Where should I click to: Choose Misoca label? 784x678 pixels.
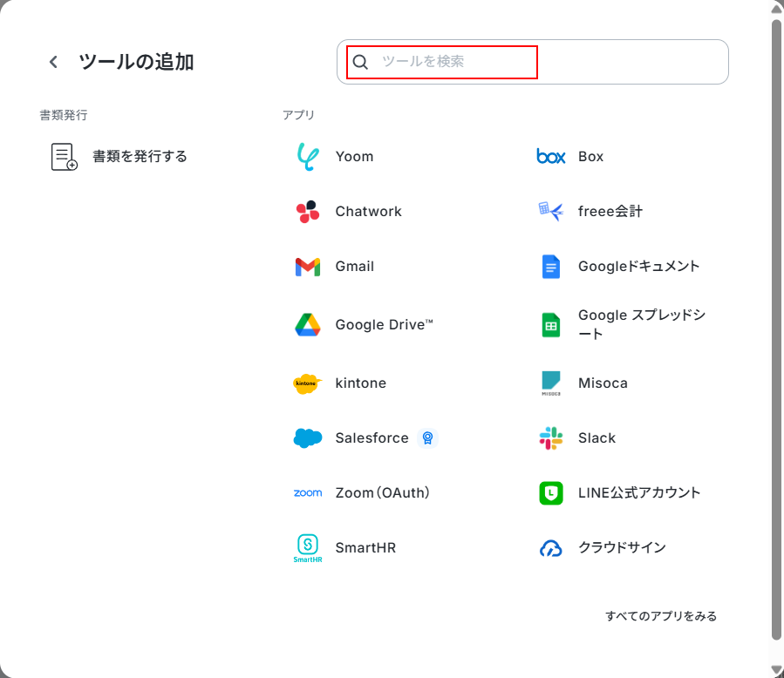(x=603, y=383)
